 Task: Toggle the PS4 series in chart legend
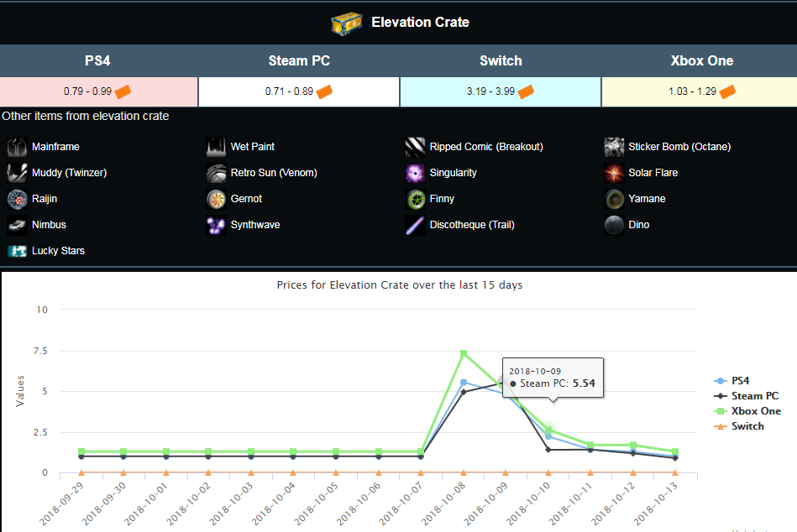pos(732,381)
